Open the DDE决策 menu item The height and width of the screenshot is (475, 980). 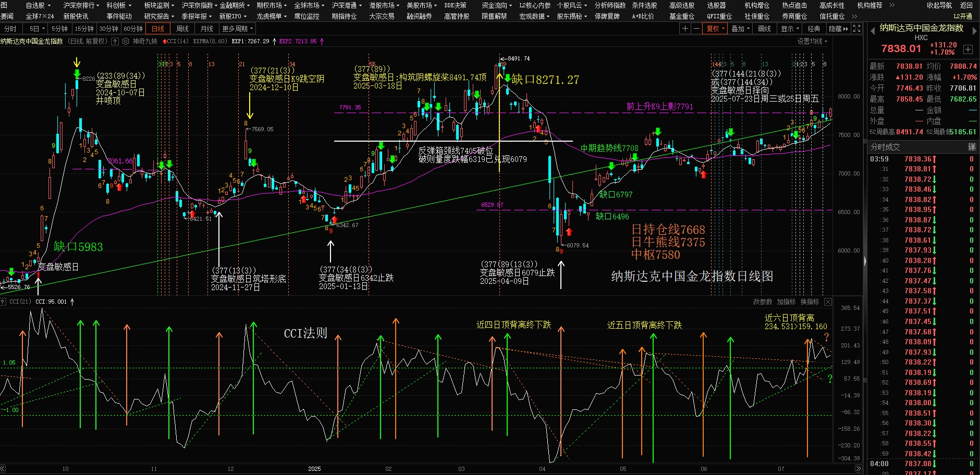455,5
